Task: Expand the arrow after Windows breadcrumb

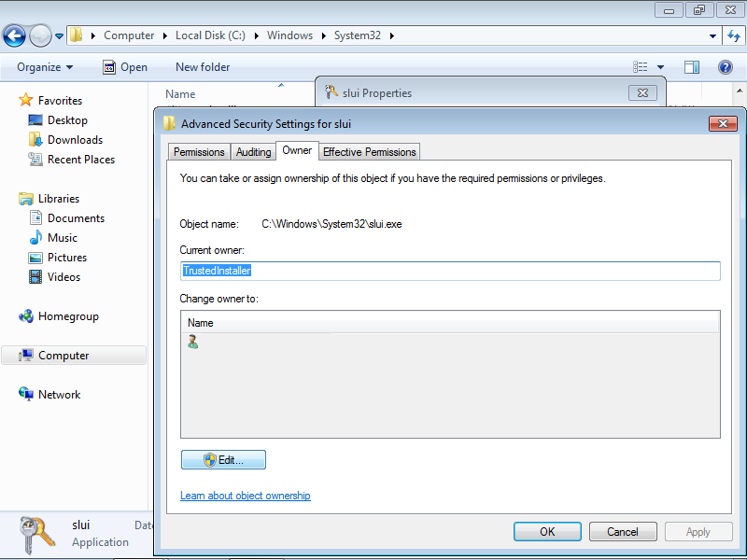Action: pos(323,35)
